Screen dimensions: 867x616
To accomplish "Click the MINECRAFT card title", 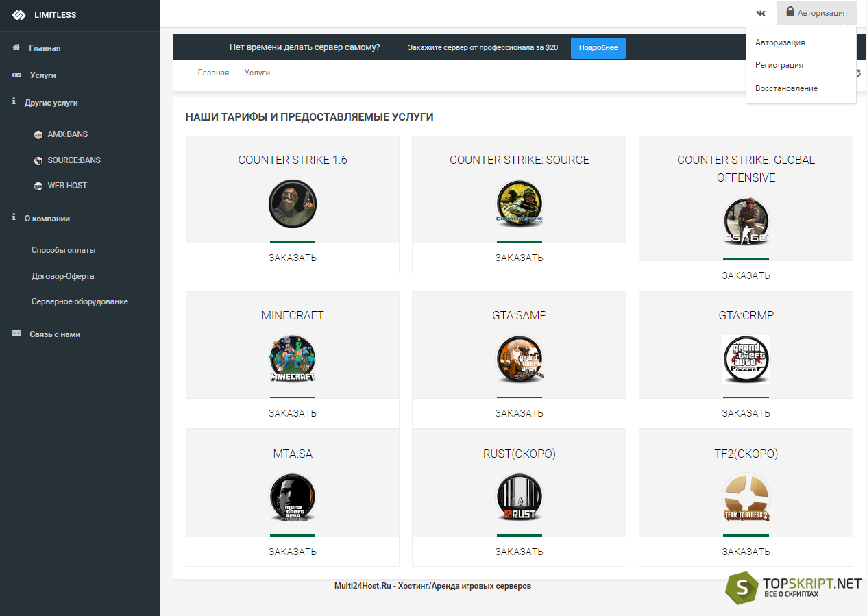I will [293, 315].
